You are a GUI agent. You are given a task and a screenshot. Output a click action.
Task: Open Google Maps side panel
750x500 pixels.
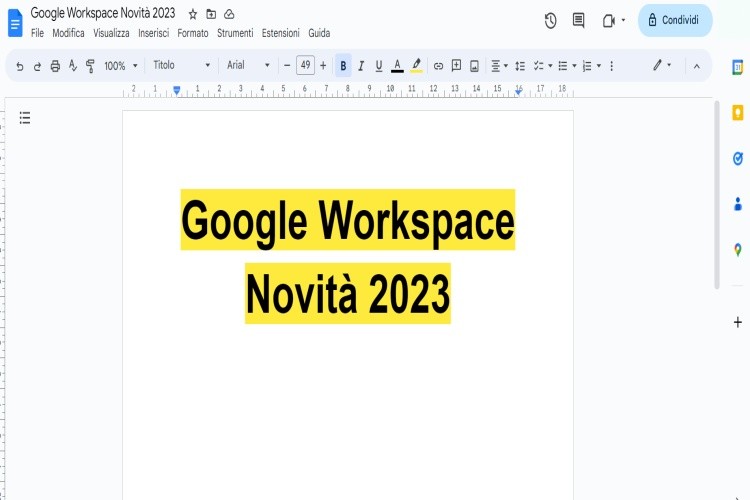tap(738, 249)
